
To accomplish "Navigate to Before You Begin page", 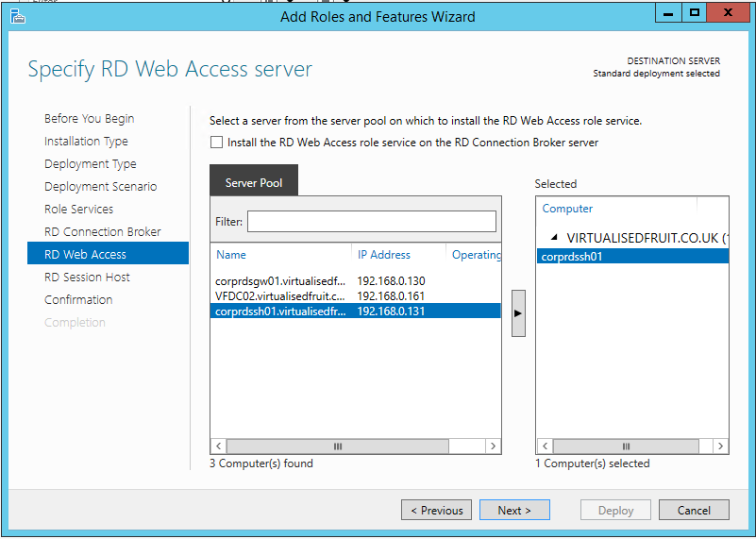I will tap(89, 119).
